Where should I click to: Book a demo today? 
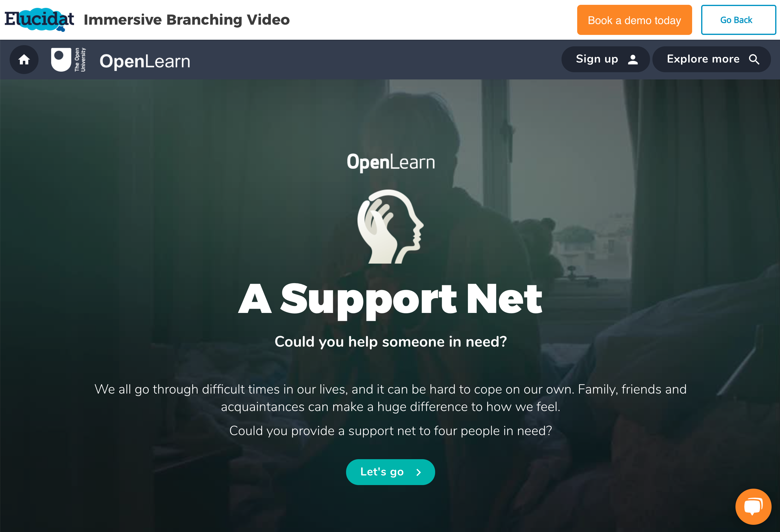634,20
